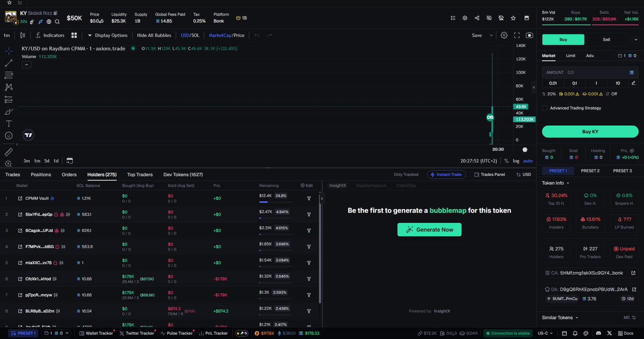Screen dimensions: 644x339
Task: Click the AMOUNT input field
Action: click(590, 72)
